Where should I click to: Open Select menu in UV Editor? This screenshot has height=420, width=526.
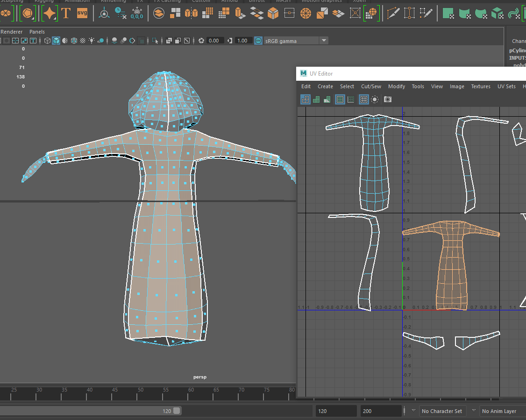coord(347,86)
